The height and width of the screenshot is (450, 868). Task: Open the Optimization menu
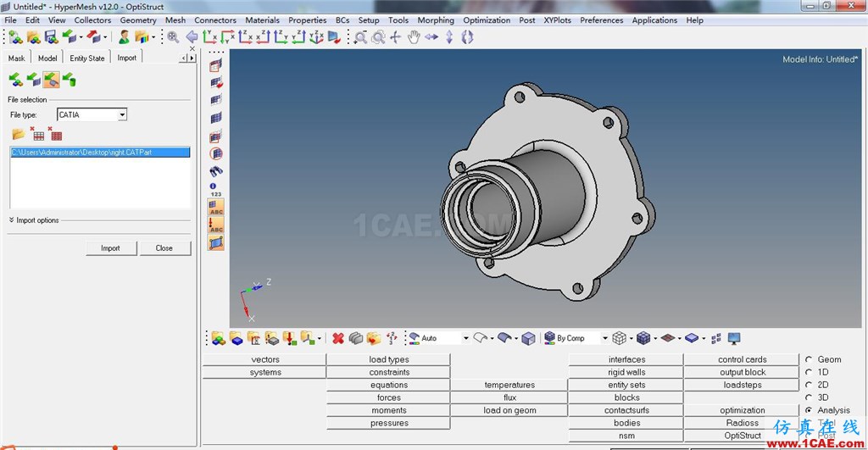(487, 20)
